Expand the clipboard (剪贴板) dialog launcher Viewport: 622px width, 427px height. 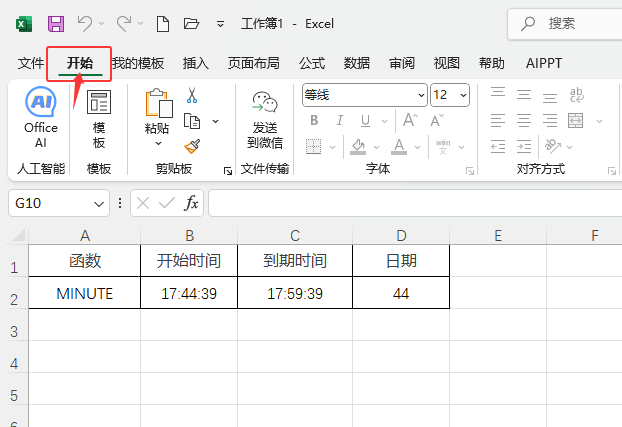(x=228, y=171)
